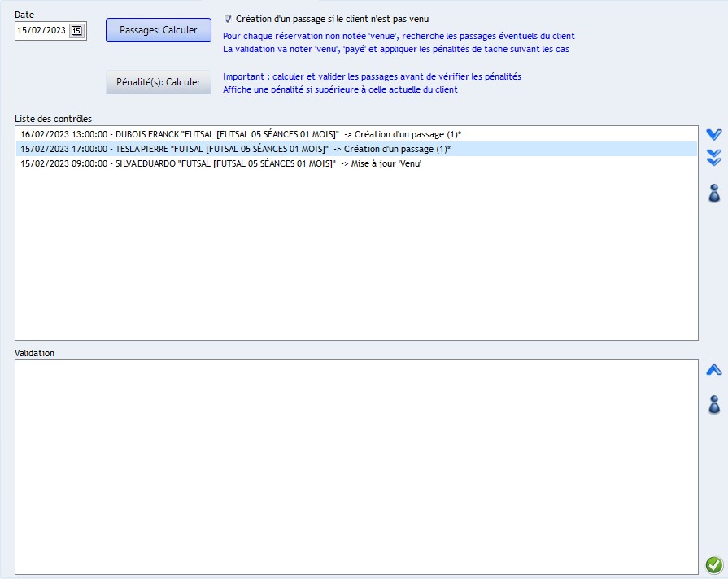Select the TESLA PIERRE control entry

(235, 149)
